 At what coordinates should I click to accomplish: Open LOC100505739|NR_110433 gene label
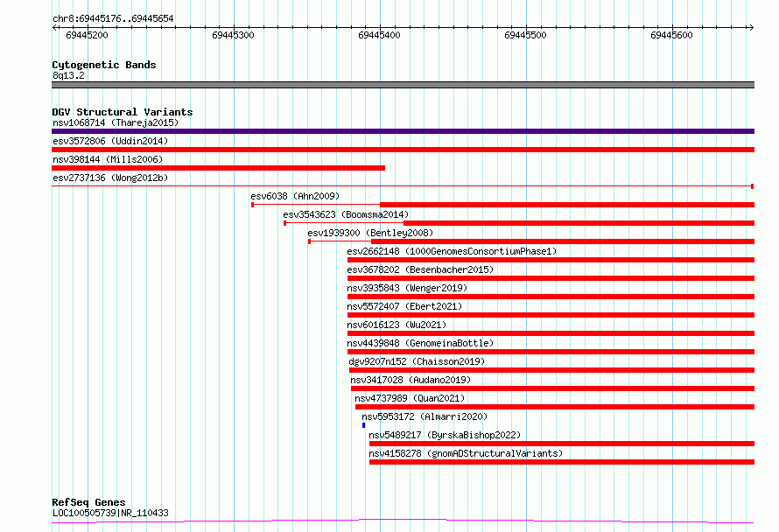point(110,513)
